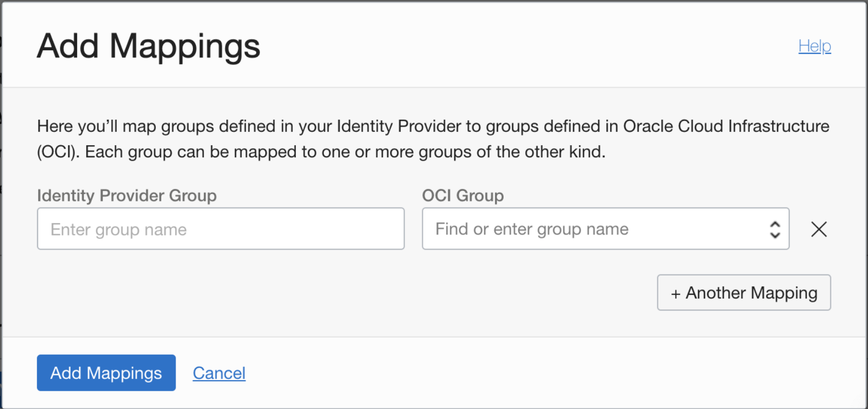
Task: Click the up-down chevrons on OCI Group field
Action: [775, 229]
